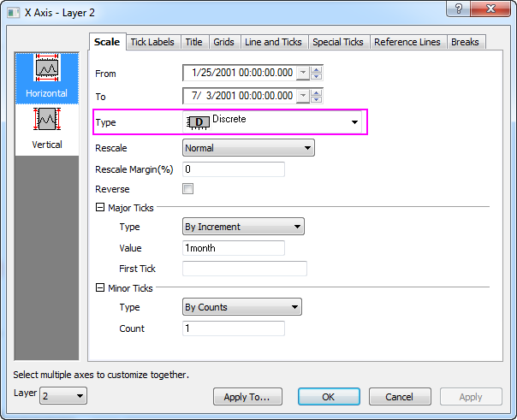This screenshot has height=420, width=517.
Task: Open Minor Ticks Type By Counts dropdown
Action: (242, 307)
